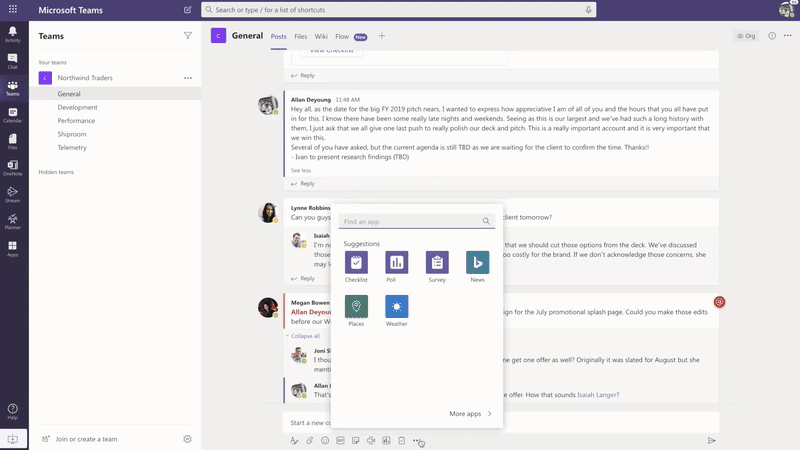Send the message
800x450 pixels.
click(711, 441)
